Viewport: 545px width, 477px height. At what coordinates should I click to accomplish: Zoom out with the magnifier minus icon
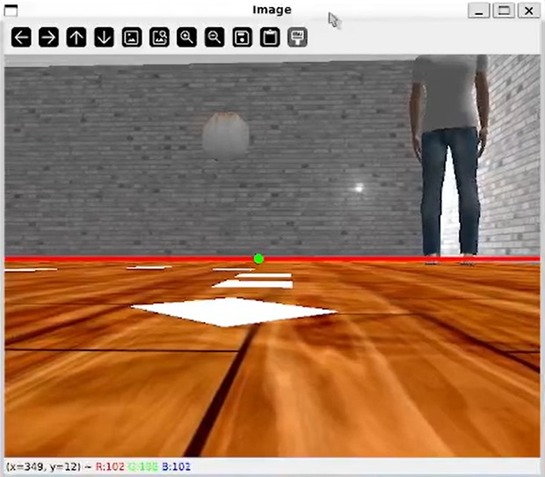[x=214, y=37]
